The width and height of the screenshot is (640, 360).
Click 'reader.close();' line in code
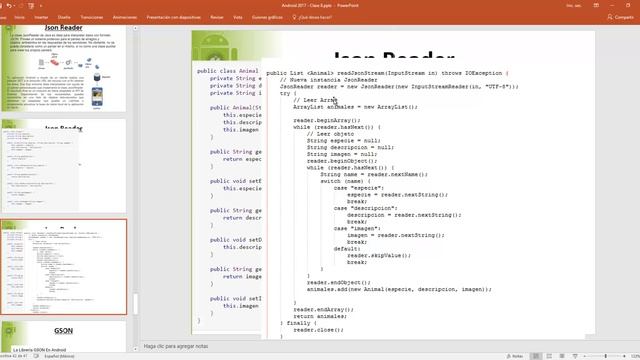(318, 330)
